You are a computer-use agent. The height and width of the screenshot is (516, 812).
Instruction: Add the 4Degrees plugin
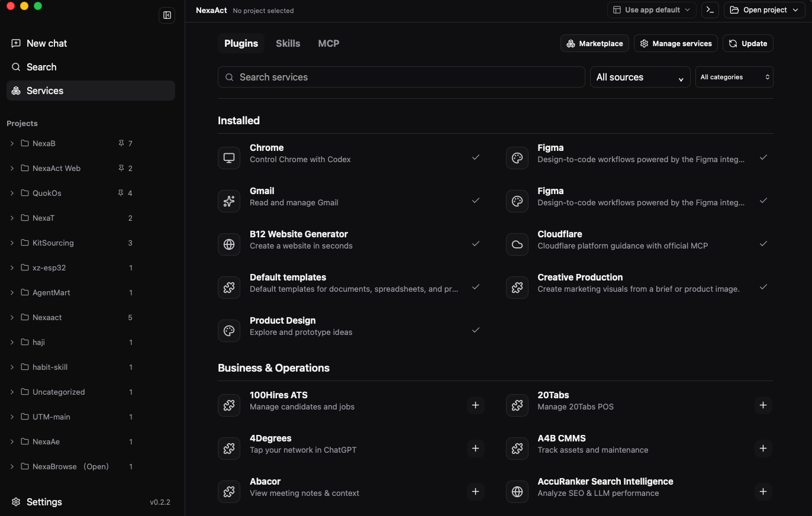click(475, 449)
